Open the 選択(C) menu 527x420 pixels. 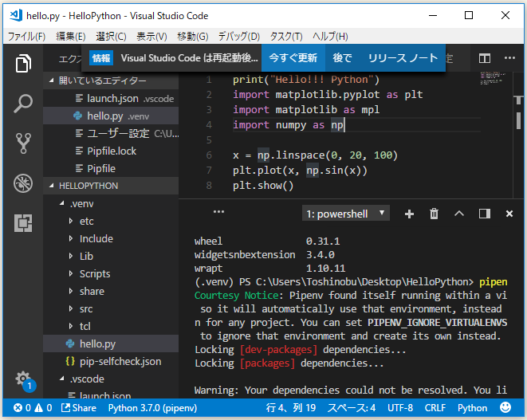coord(111,36)
